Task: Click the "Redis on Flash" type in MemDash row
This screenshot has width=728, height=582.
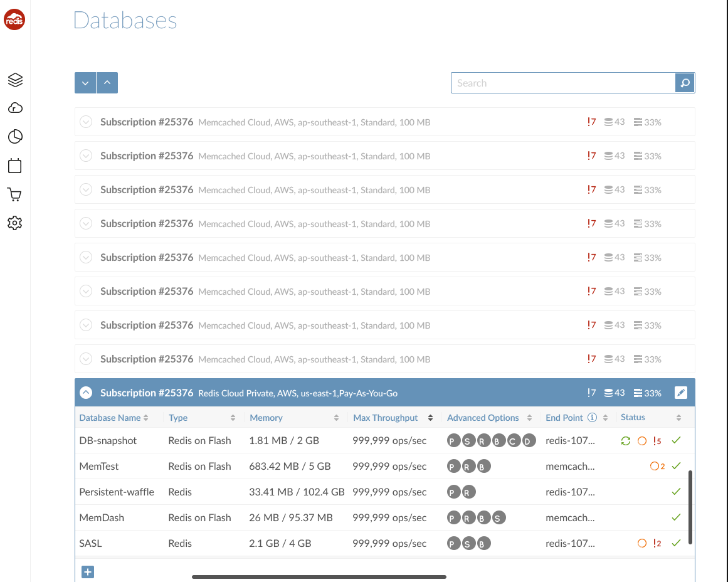Action: click(x=199, y=517)
